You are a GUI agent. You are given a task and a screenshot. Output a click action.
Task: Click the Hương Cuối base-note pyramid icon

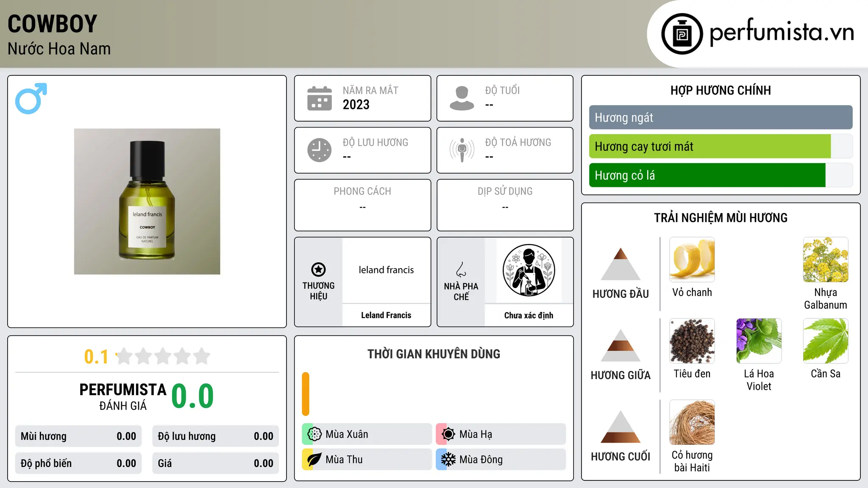[620, 427]
